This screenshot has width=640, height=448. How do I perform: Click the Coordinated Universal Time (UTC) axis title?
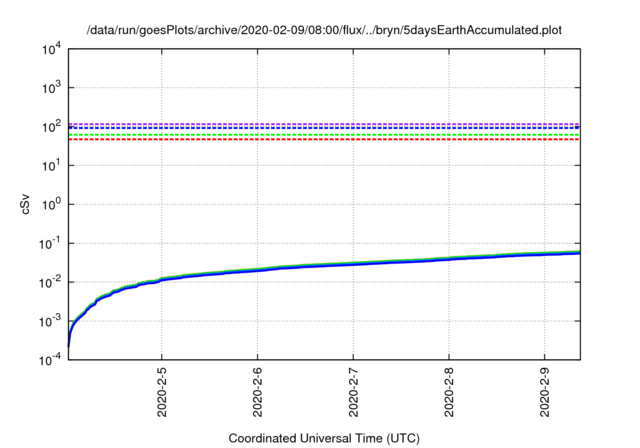324,438
